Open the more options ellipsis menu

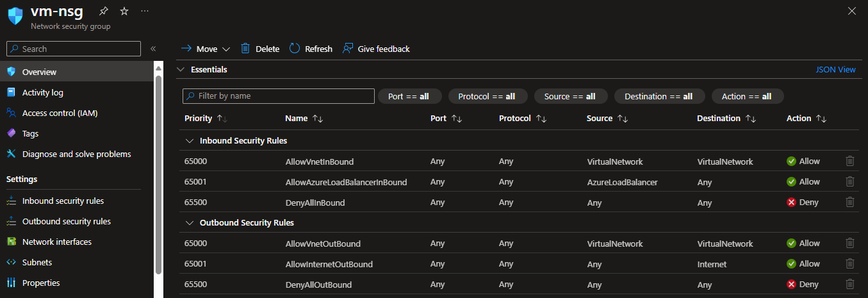(145, 12)
